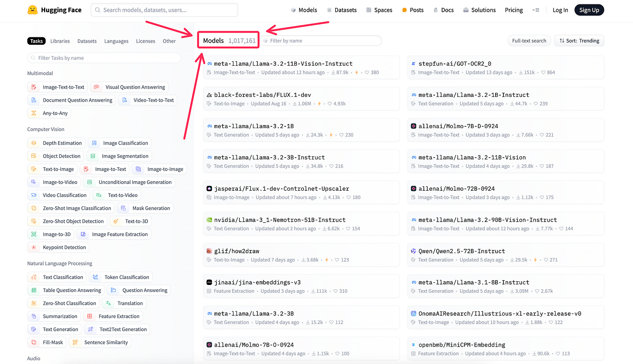Click the Depth Estimation task icon
The height and width of the screenshot is (364, 633).
(34, 143)
